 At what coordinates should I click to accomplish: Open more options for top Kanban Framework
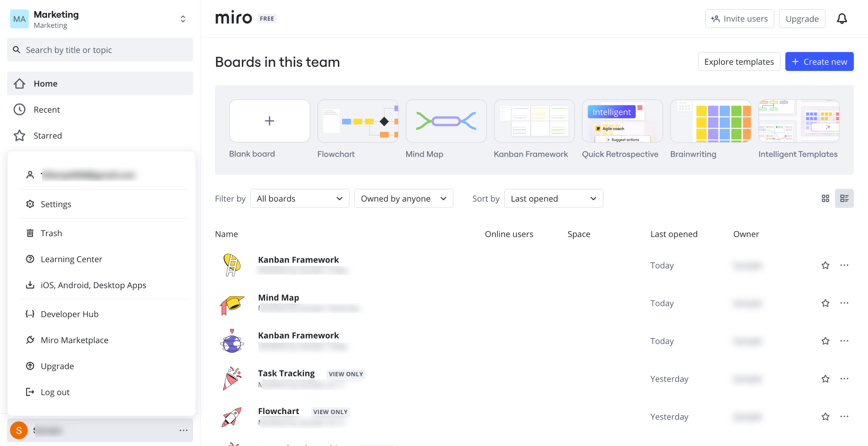click(844, 265)
